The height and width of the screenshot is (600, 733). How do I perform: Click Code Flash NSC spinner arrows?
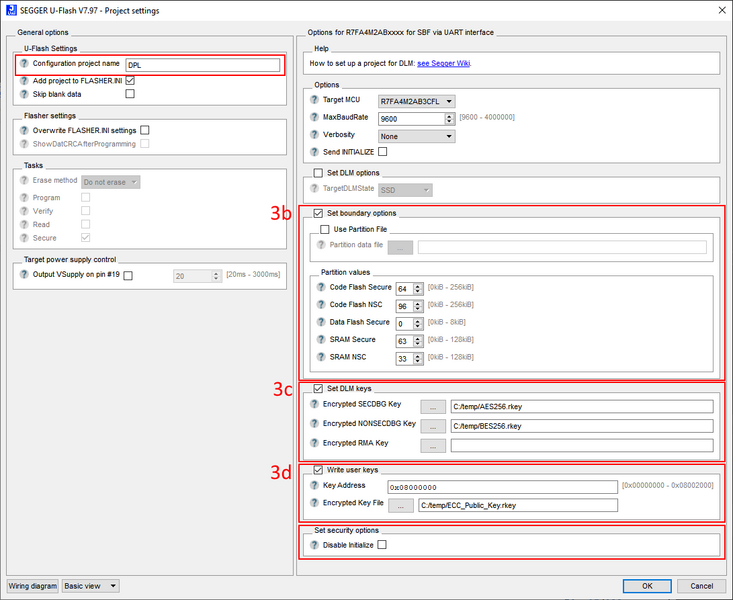click(x=418, y=306)
